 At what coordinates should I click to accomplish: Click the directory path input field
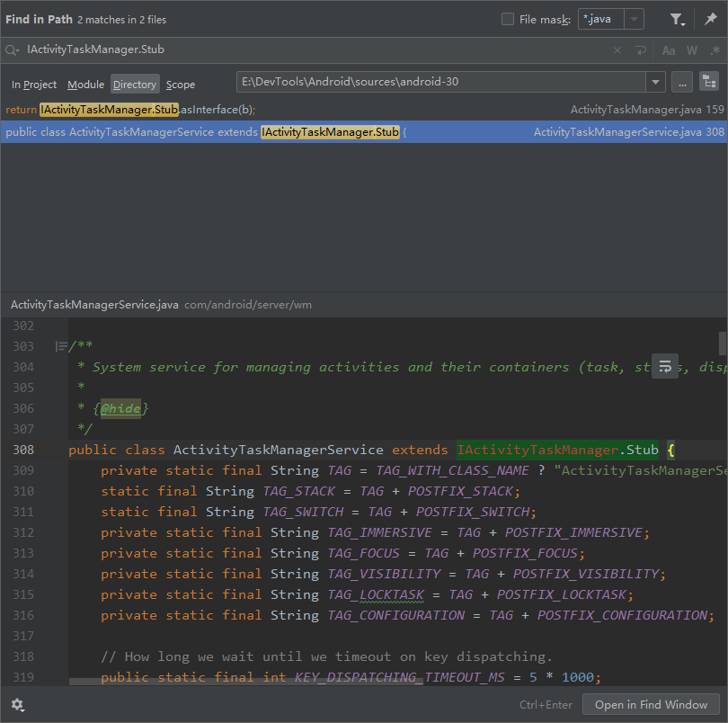[x=441, y=82]
